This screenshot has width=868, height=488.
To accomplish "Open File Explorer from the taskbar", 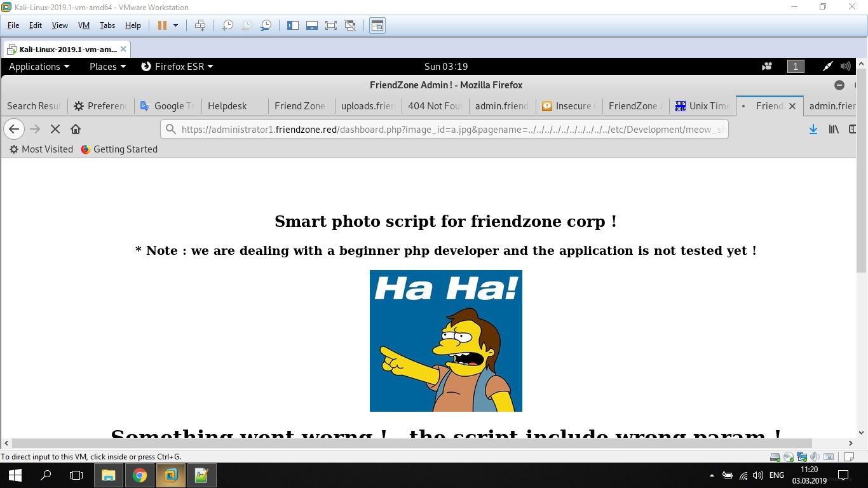I will click(x=109, y=475).
